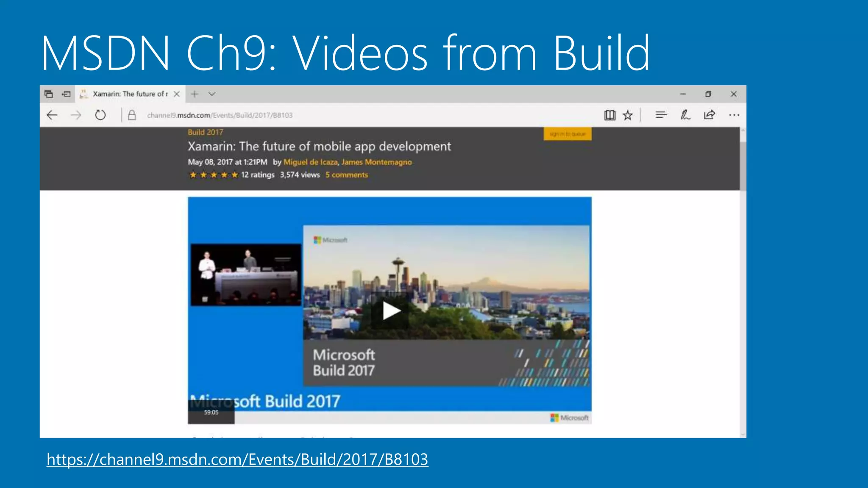Image resolution: width=868 pixels, height=488 pixels.
Task: Open the channel9.msdn.com B8103 slide hyperlink
Action: pos(237,460)
